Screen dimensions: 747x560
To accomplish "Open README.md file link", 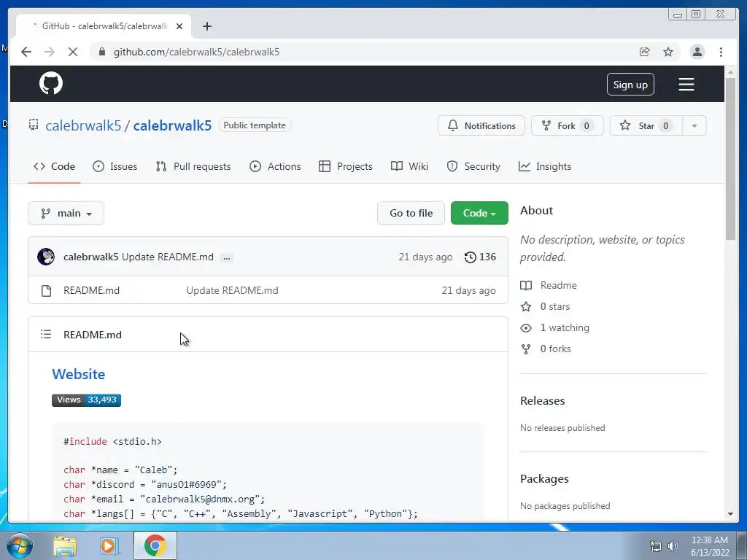I will (91, 290).
